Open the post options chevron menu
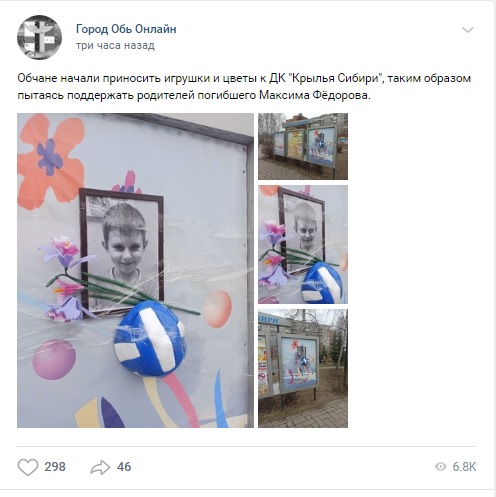The height and width of the screenshot is (497, 496). pyautogui.click(x=468, y=30)
